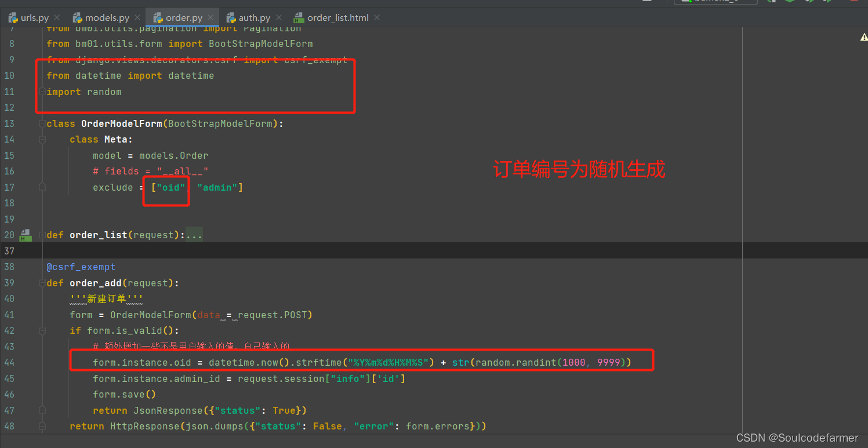The image size is (868, 448).
Task: Close the order.py tab
Action: [x=210, y=17]
